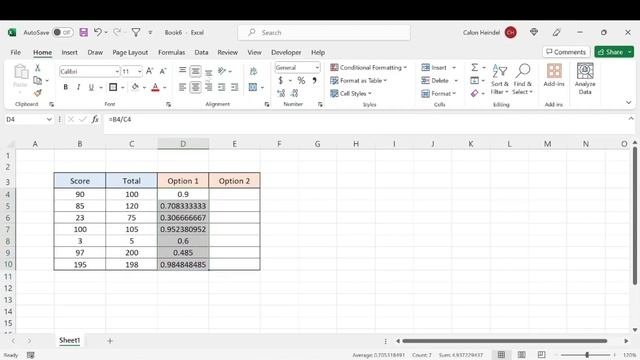This screenshot has height=360, width=640.
Task: Add a new sheet with plus button
Action: coord(110,340)
